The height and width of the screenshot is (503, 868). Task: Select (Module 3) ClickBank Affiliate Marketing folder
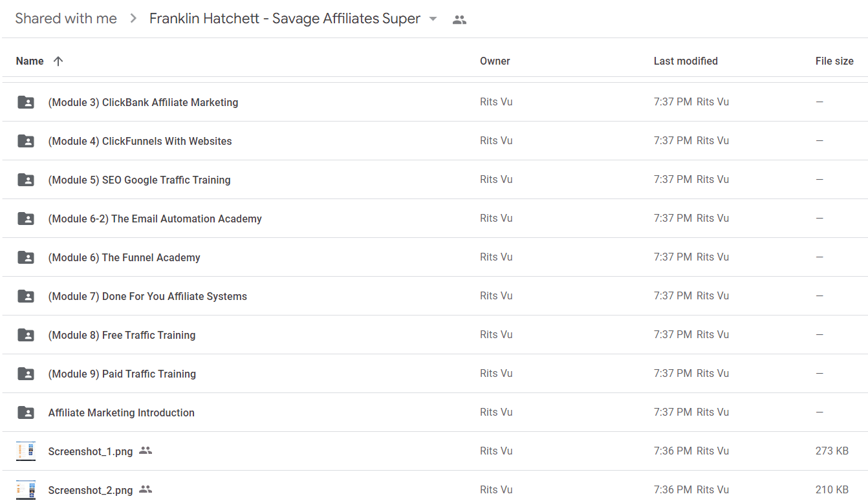click(143, 102)
